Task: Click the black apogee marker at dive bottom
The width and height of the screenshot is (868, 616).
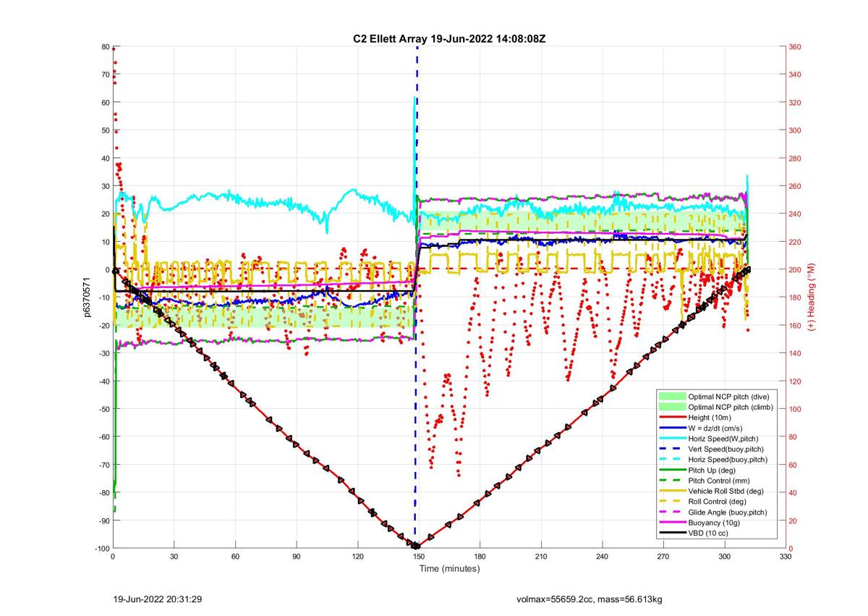Action: tap(416, 546)
